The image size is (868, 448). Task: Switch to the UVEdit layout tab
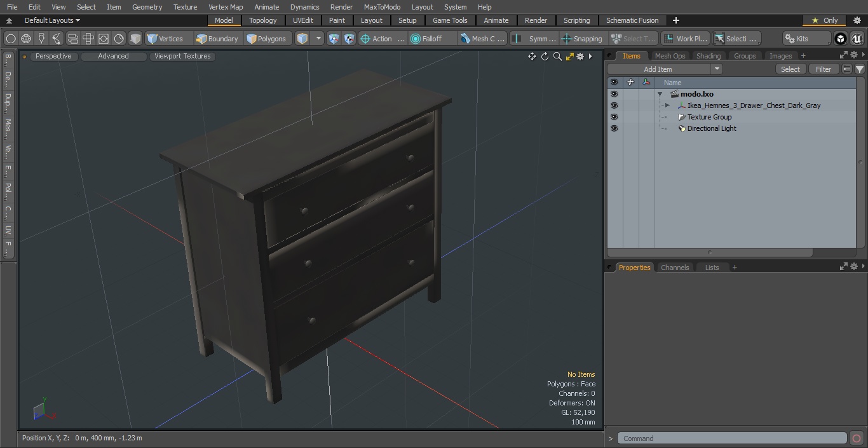(x=303, y=20)
